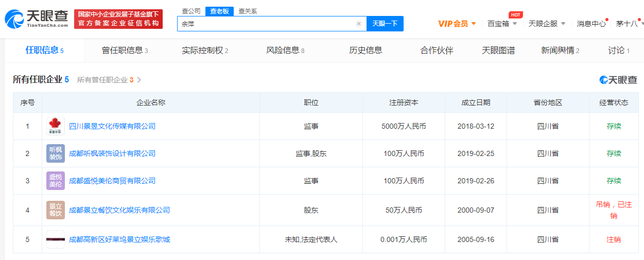Click the 企业名称 column header
644x260 pixels.
151,102
